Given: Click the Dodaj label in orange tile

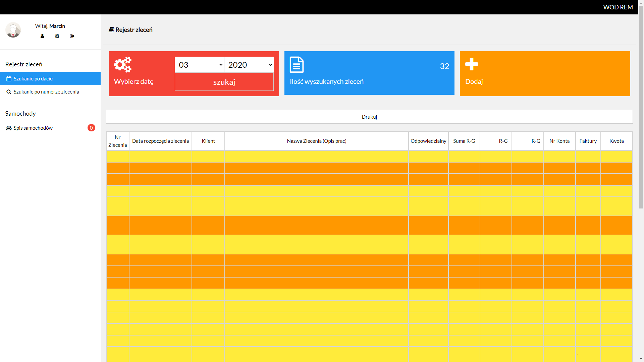Looking at the screenshot, I should tap(474, 81).
